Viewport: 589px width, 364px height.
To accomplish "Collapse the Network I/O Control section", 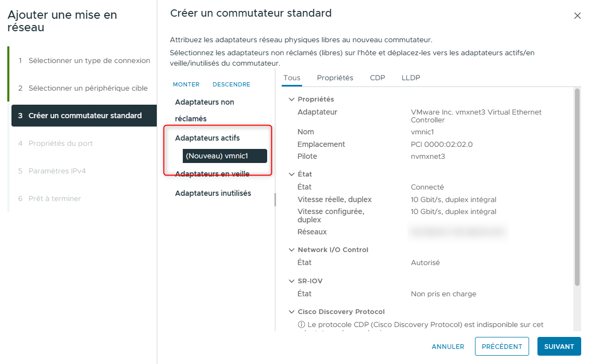I will pos(292,249).
